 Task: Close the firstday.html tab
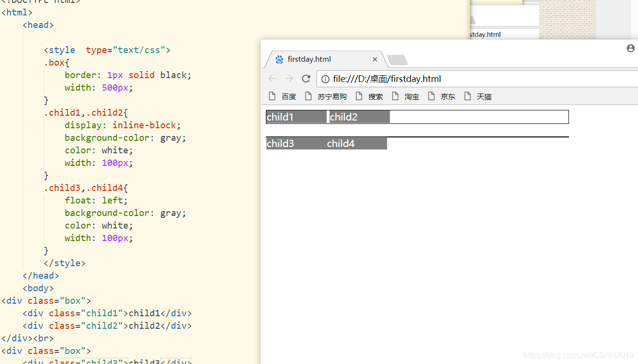pos(375,59)
